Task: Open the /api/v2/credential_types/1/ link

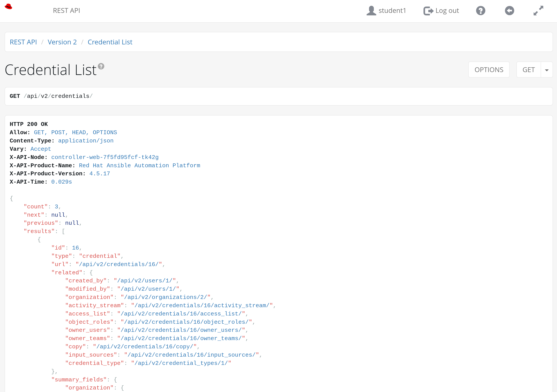Action: click(181, 363)
